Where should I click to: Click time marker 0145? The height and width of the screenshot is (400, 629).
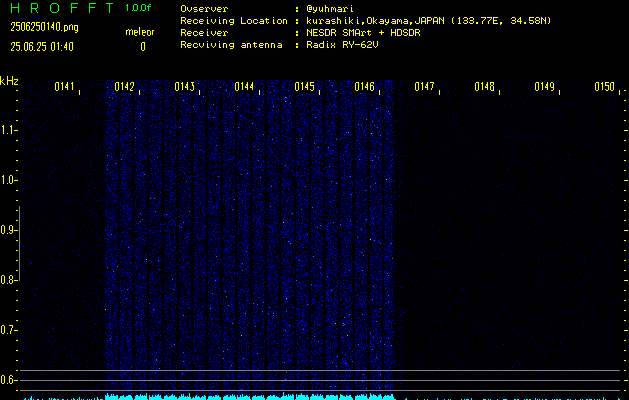pos(304,86)
